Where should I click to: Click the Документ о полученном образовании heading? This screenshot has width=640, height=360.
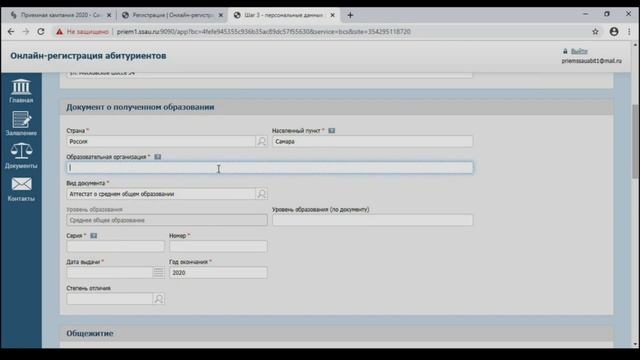click(x=140, y=107)
